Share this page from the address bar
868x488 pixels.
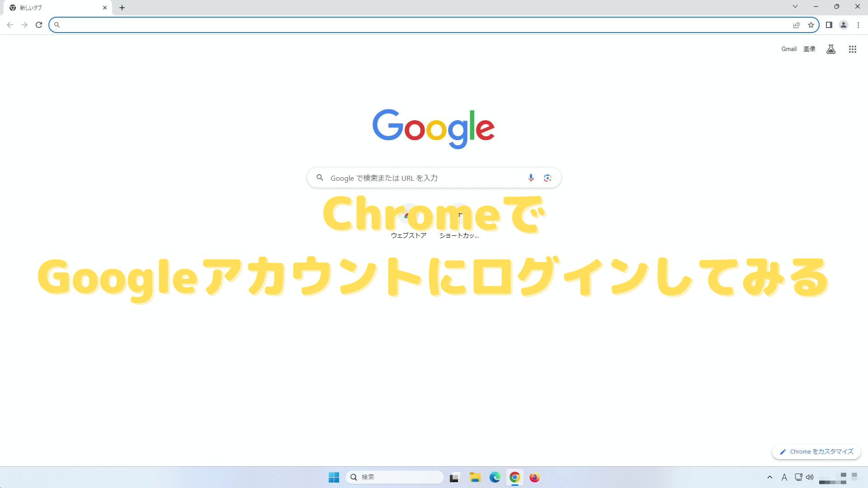pyautogui.click(x=797, y=25)
